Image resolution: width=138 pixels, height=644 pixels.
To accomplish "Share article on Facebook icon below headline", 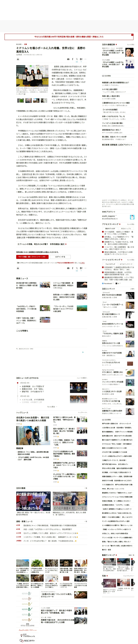I will (73, 59).
